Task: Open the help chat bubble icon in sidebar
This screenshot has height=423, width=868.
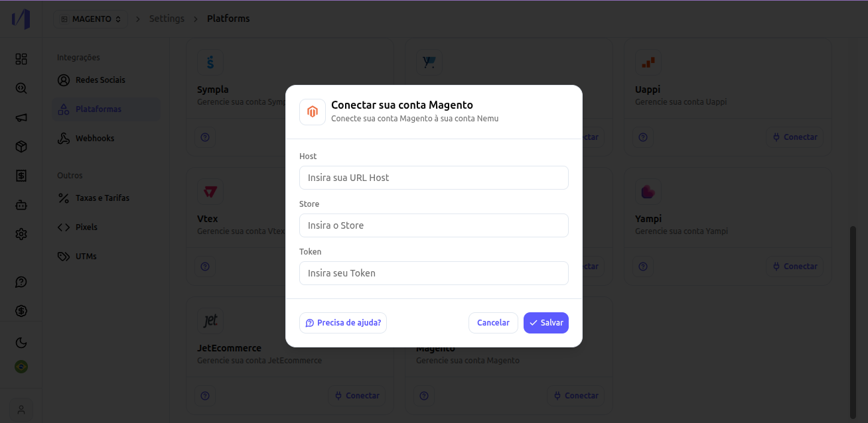Action: (x=21, y=282)
